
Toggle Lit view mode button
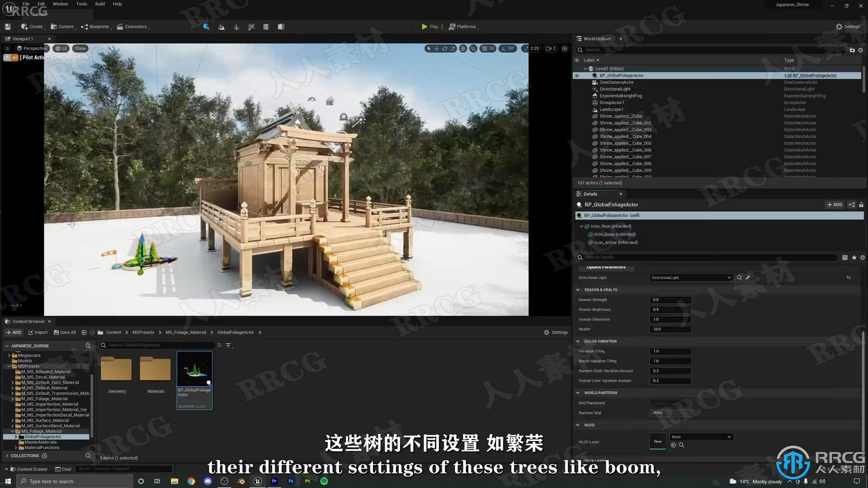click(x=61, y=48)
